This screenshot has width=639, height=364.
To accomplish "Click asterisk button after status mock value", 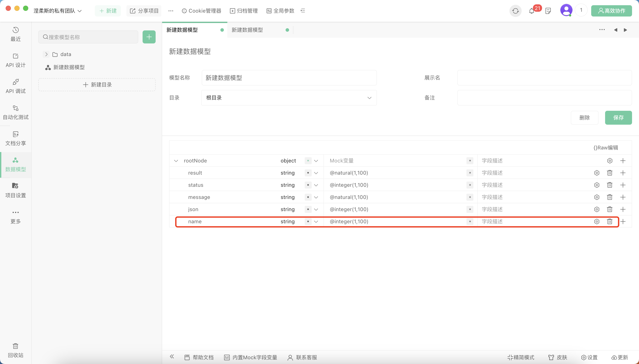I will pos(470,185).
